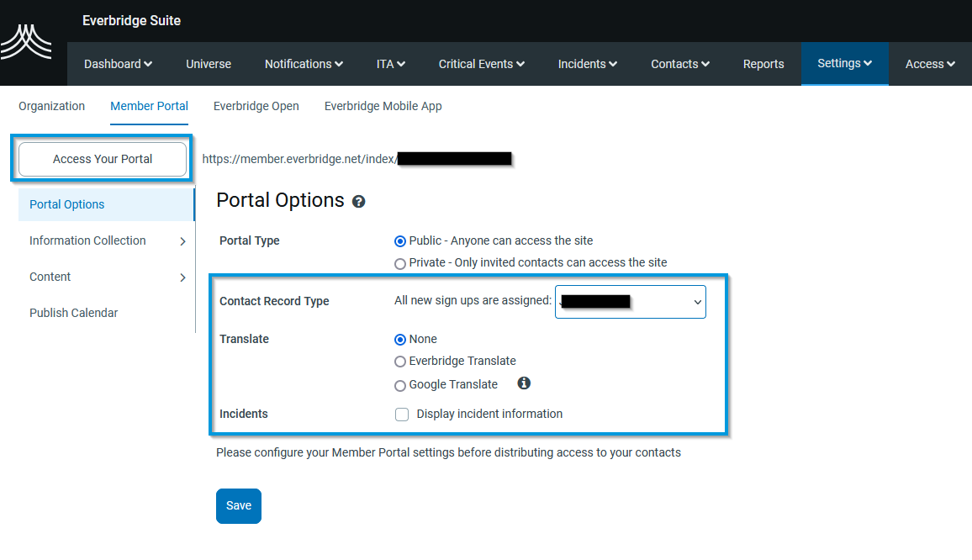Select the Private portal type option
Viewport: 972px width, 560px height.
click(x=400, y=262)
